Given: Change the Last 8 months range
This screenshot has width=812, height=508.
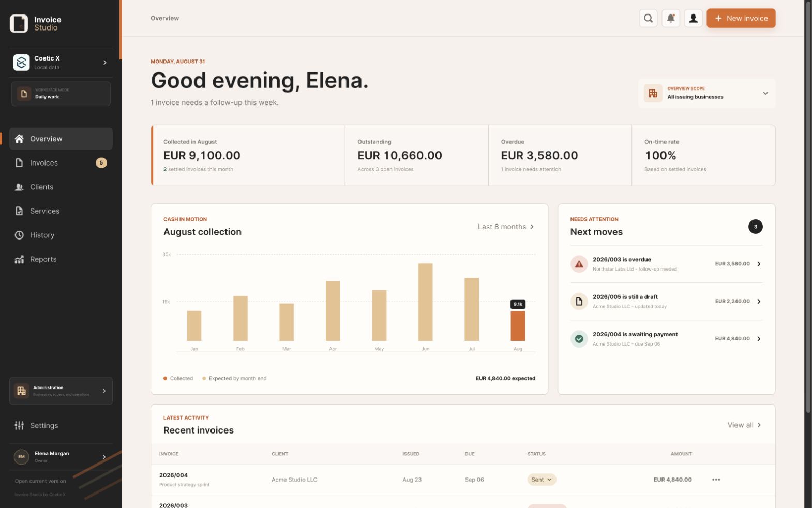Looking at the screenshot, I should pos(506,227).
